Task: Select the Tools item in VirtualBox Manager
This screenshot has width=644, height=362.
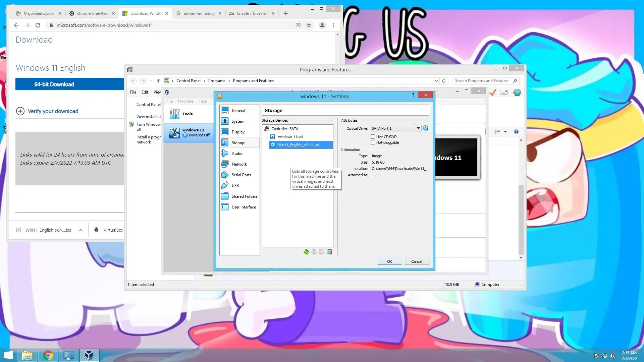Action: click(x=187, y=114)
